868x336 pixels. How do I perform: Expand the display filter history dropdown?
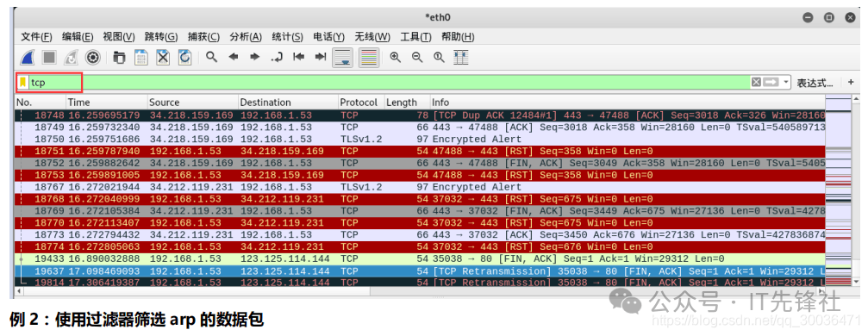[787, 83]
